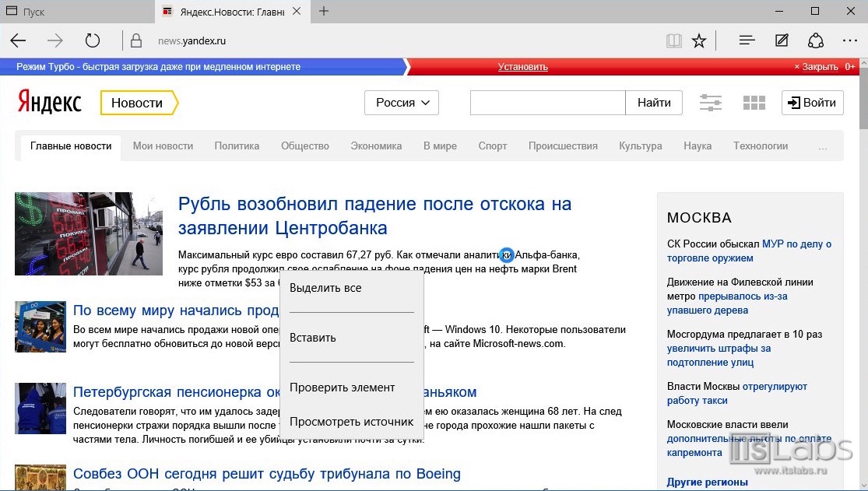Image resolution: width=868 pixels, height=491 pixels.
Task: Switch to the Мои новости tab
Action: 163,146
